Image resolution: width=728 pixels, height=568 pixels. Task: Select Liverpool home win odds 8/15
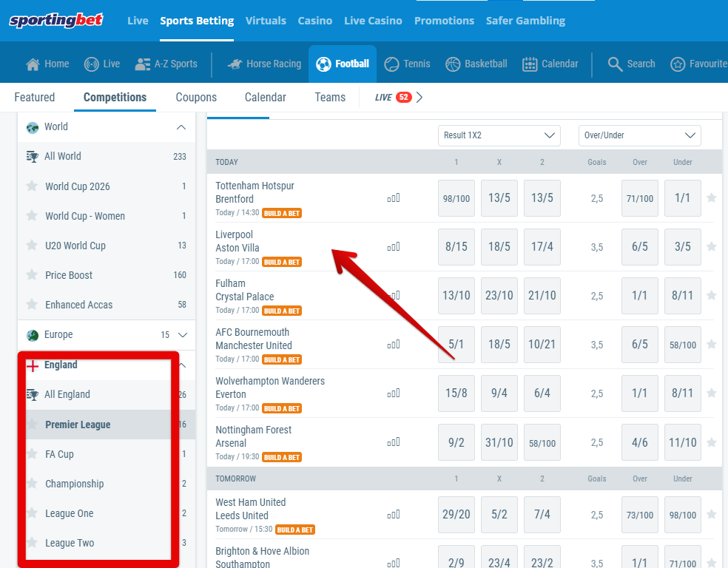click(x=456, y=247)
